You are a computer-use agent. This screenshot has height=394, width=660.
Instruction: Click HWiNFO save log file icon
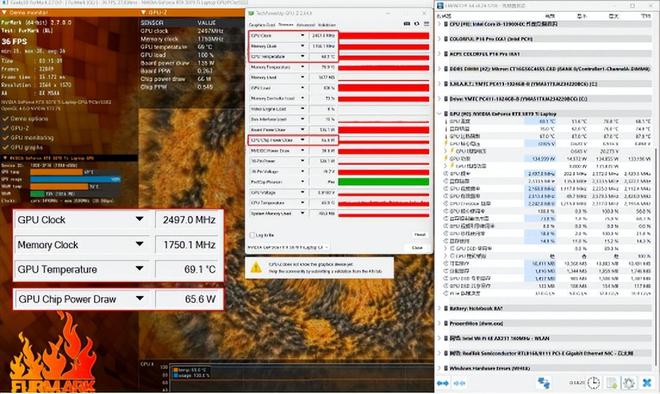click(x=611, y=383)
